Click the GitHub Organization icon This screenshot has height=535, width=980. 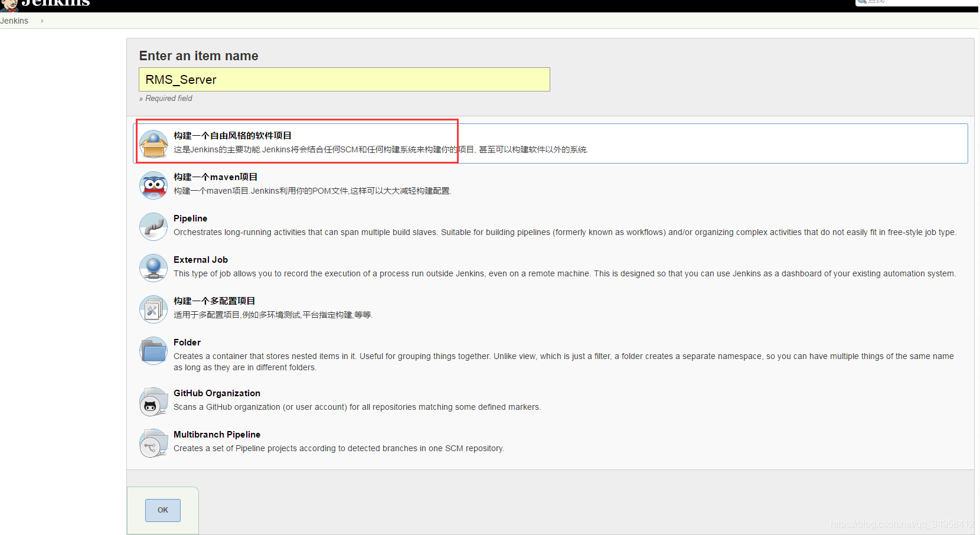153,402
